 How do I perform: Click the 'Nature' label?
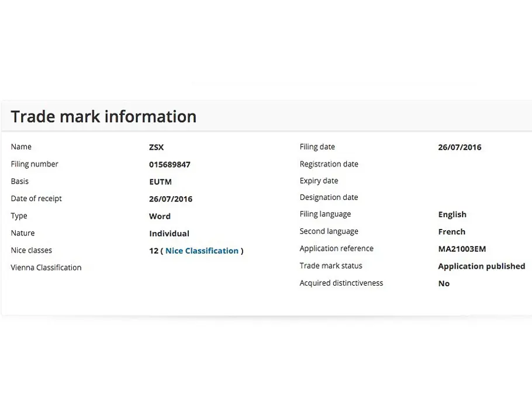click(x=23, y=233)
